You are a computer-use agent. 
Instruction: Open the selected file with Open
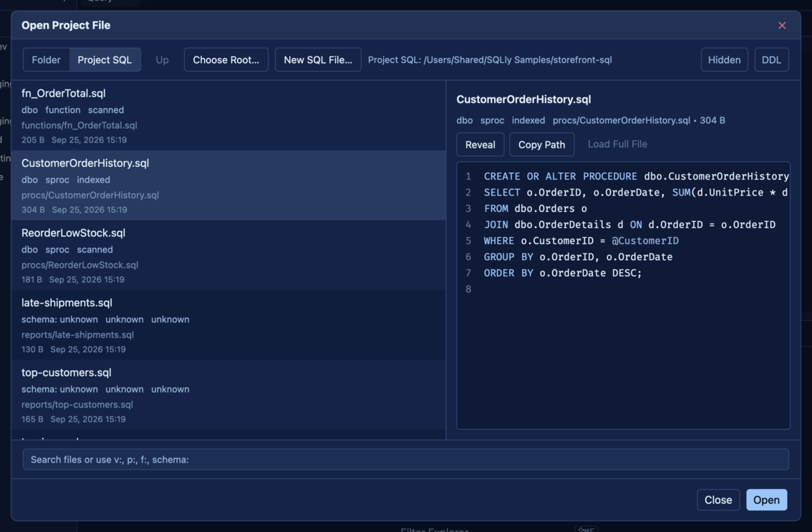(766, 500)
